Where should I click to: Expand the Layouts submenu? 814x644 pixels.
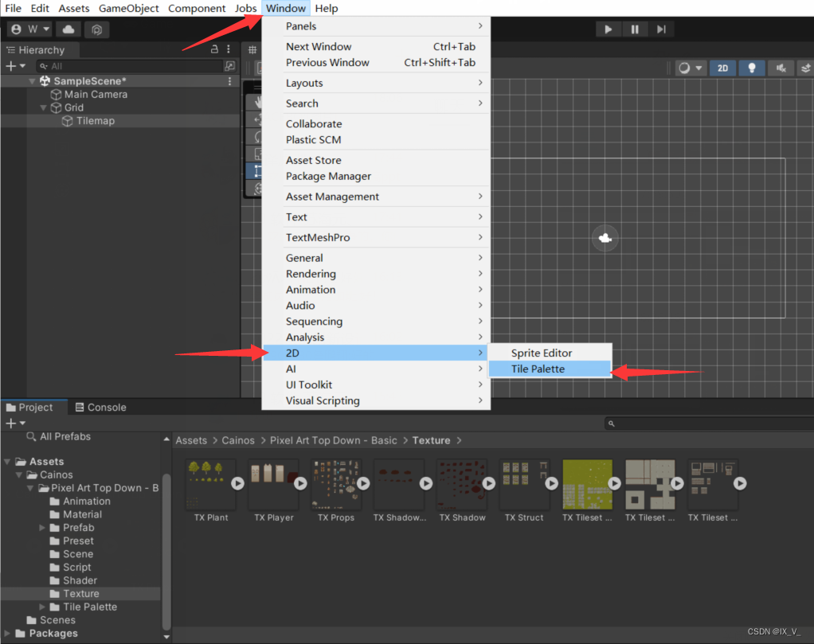click(377, 83)
